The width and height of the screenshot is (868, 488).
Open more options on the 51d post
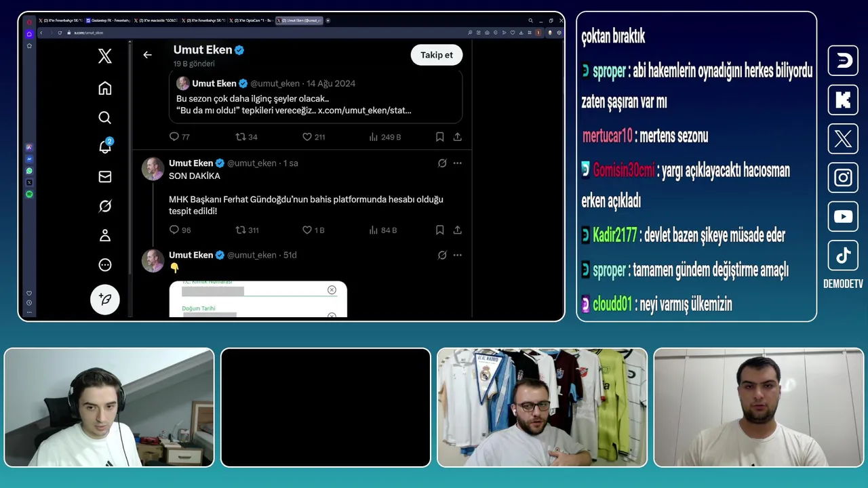(x=458, y=255)
